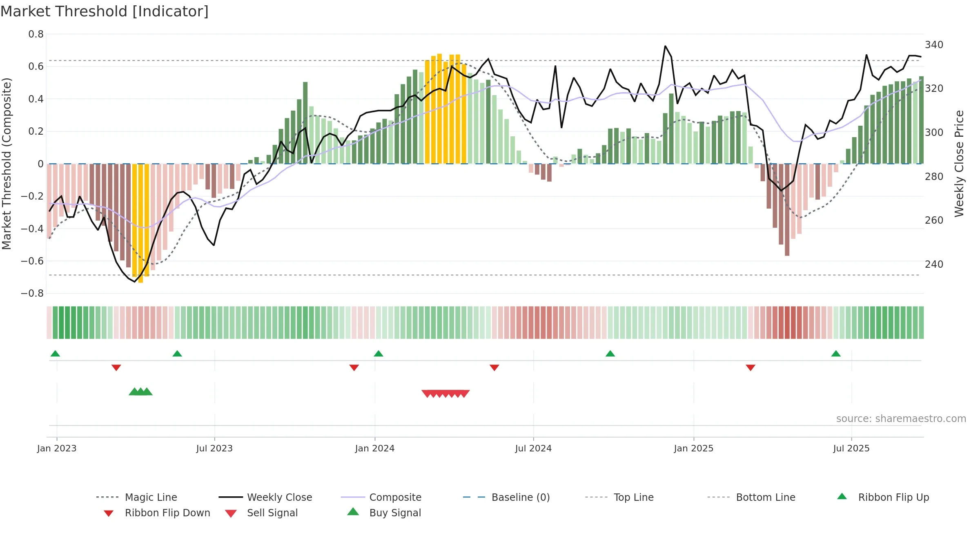
Task: Toggle the Top Line legend entry
Action: (619, 497)
